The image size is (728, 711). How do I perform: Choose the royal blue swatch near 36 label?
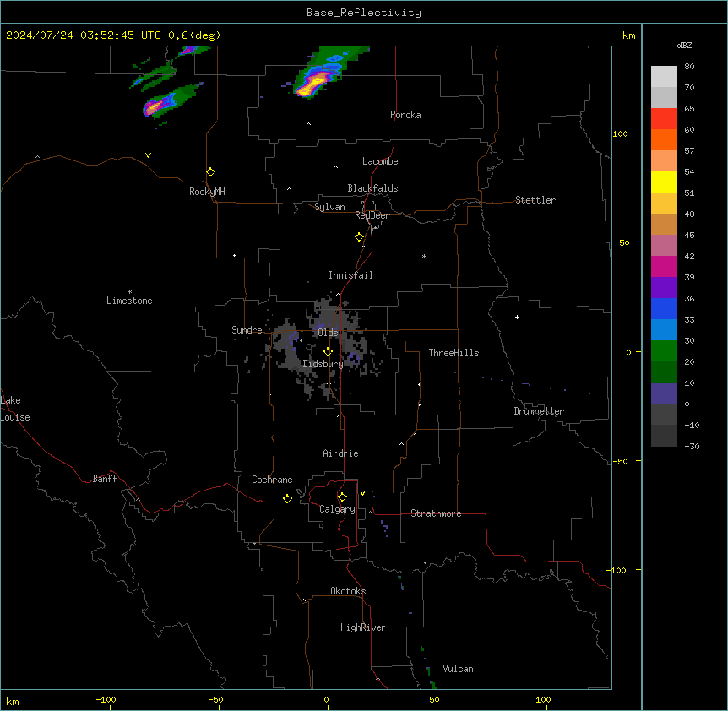(664, 308)
